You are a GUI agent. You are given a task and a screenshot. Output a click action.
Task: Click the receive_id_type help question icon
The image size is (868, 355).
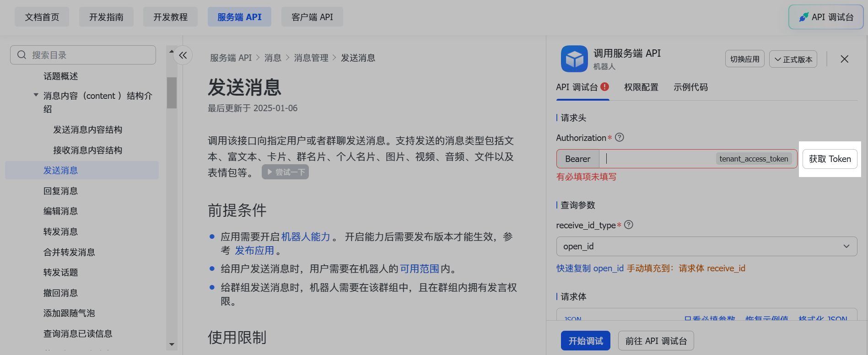point(628,225)
